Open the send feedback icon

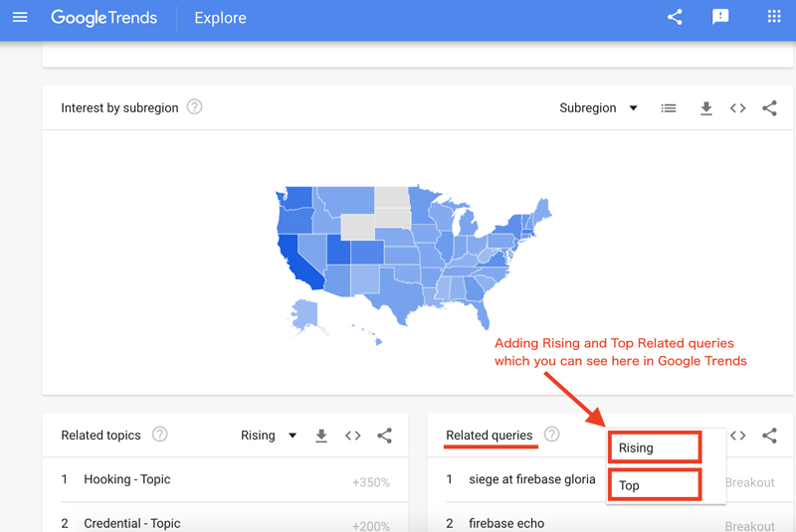click(x=720, y=17)
